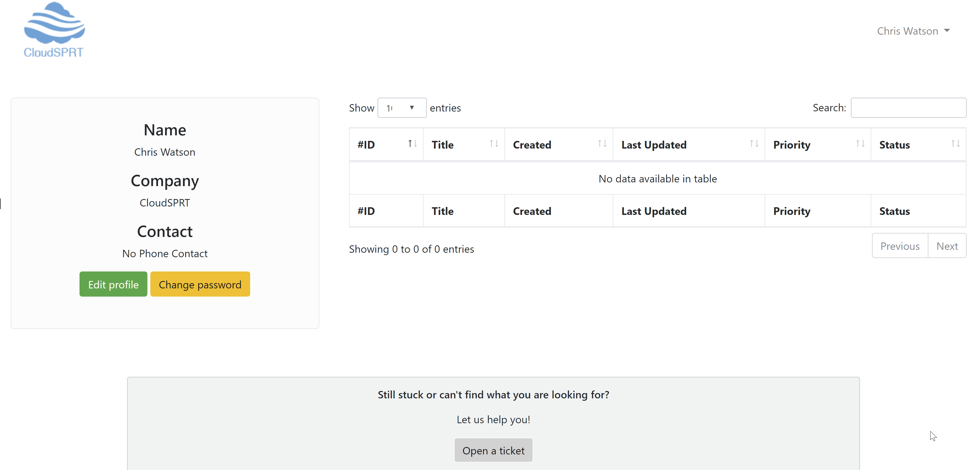The width and height of the screenshot is (980, 470).
Task: Click the Last Updated column header
Action: click(x=654, y=145)
